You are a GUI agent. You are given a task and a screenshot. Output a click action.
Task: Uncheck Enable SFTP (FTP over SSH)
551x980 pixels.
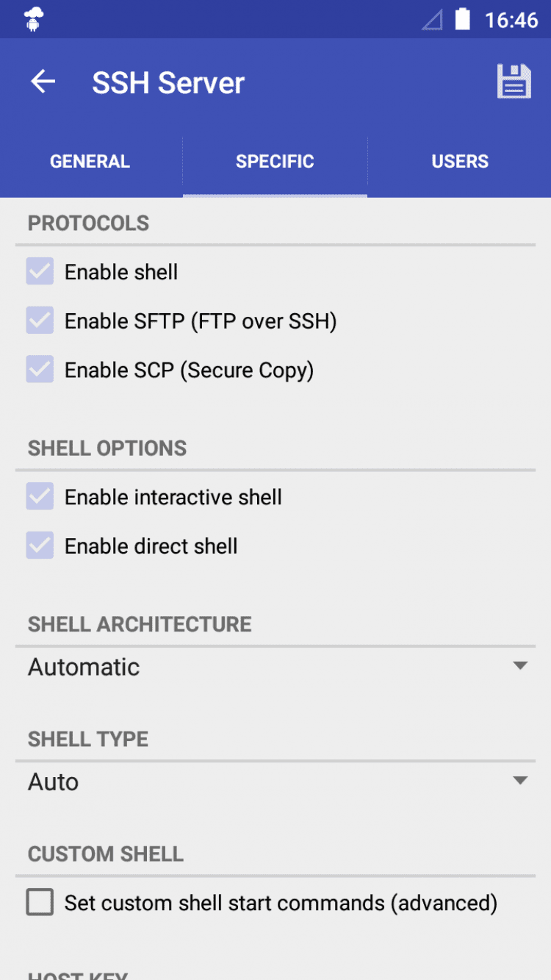pyautogui.click(x=40, y=321)
